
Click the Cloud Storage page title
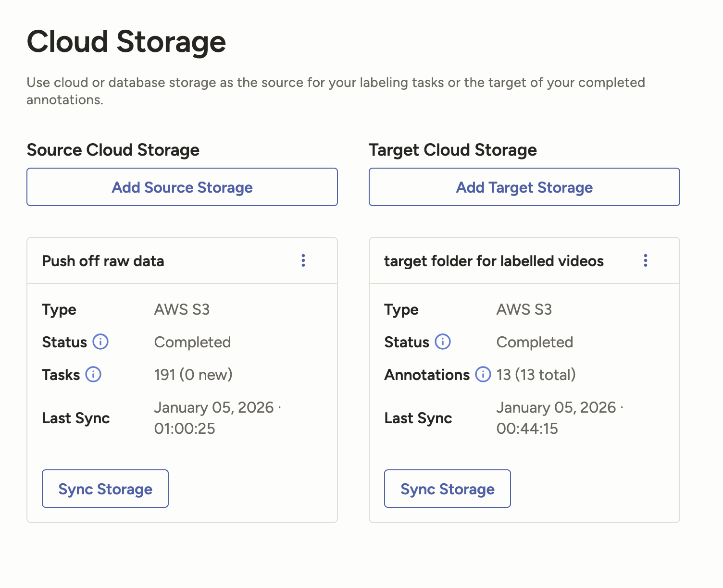126,42
